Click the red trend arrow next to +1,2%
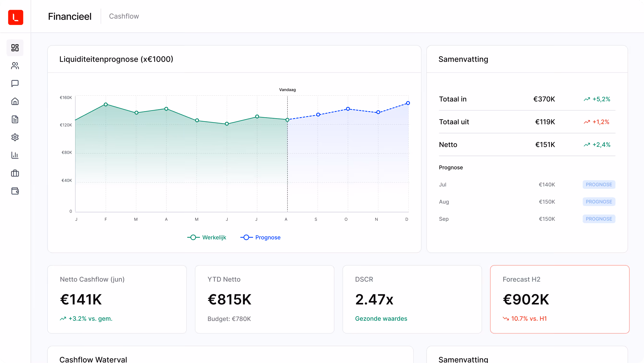Screen dimensions: 644x363 pyautogui.click(x=587, y=122)
